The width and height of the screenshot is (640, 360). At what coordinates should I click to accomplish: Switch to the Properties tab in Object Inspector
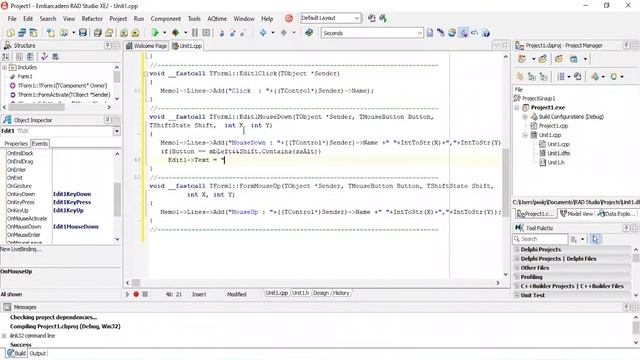[x=16, y=144]
